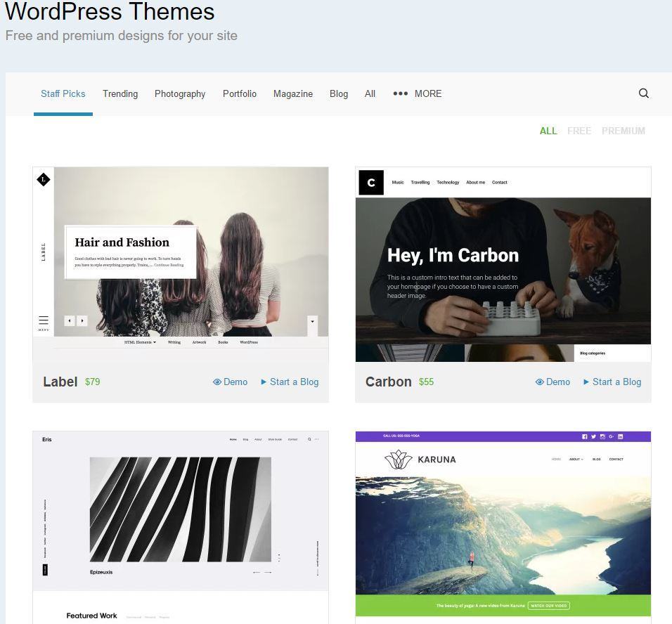This screenshot has width=672, height=624.
Task: Click the diamond L logo in the Label preview
Action: 43,180
